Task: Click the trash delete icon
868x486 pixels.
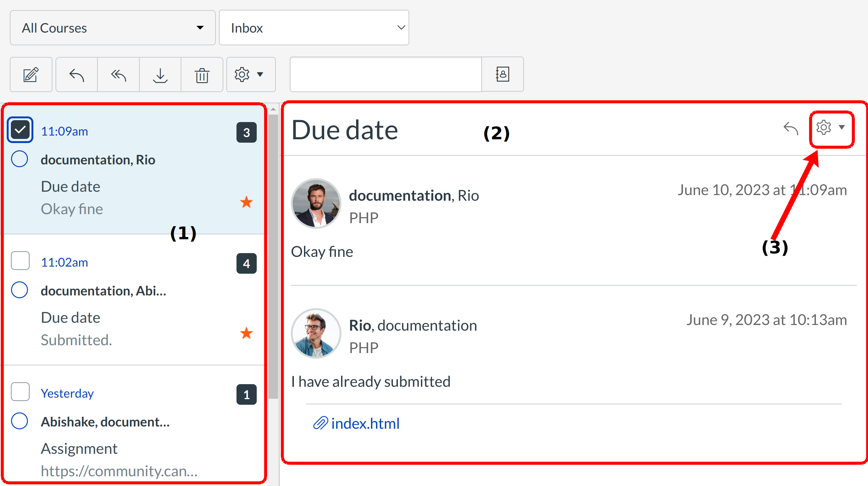Action: 202,75
